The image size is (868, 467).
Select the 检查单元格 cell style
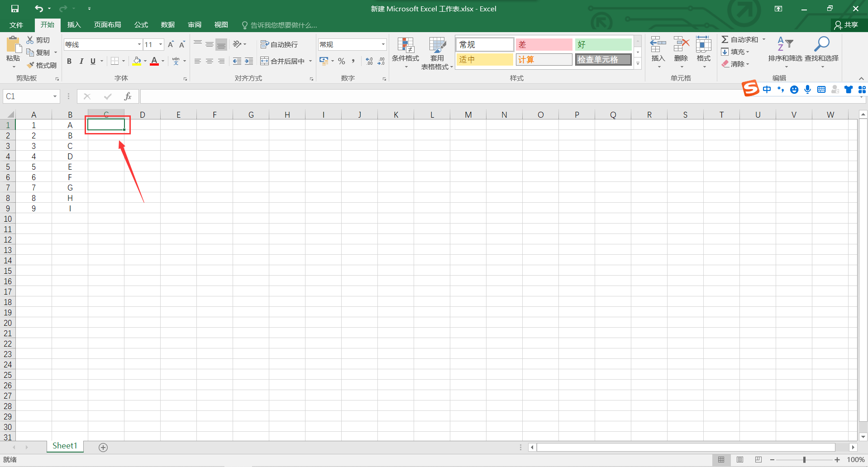click(603, 59)
